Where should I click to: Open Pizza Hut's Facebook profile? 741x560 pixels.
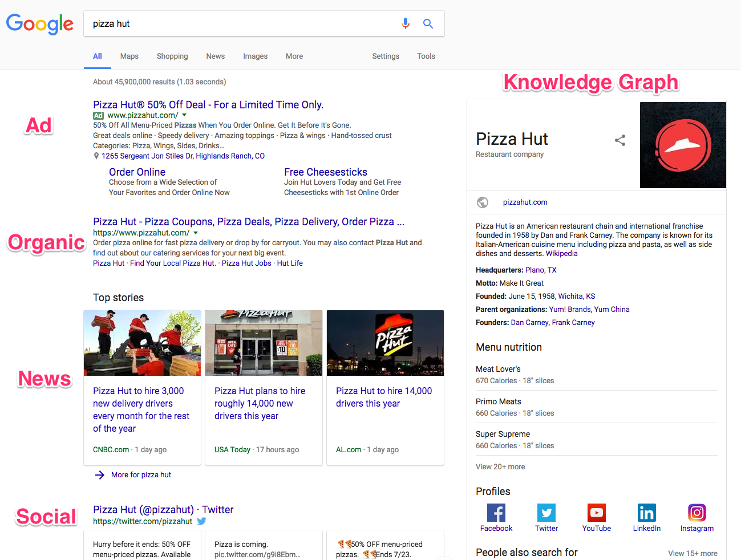496,513
